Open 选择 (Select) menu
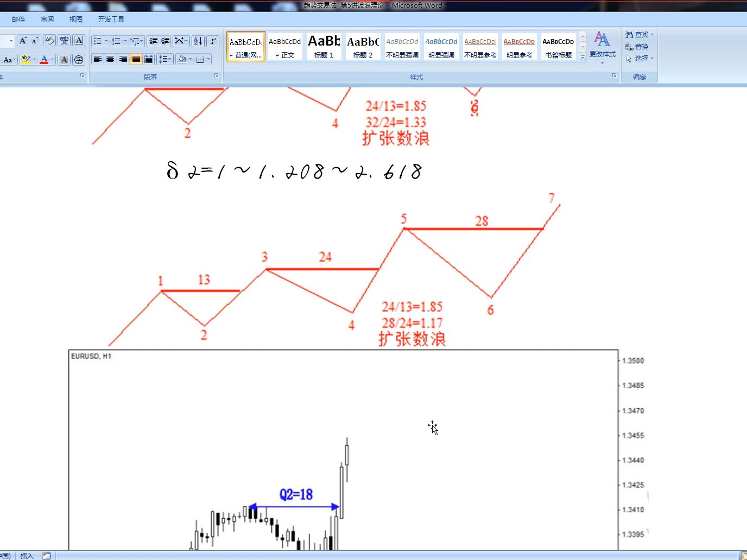Viewport: 747px width, 560px height. [640, 58]
